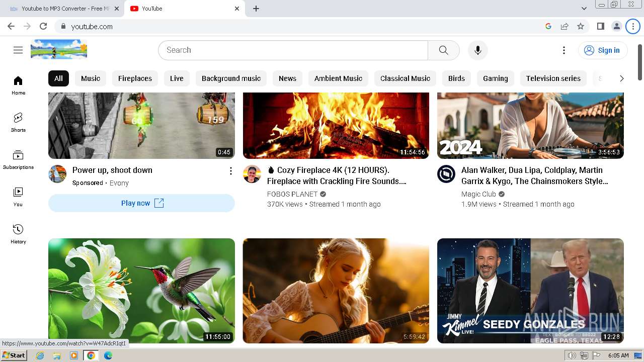This screenshot has height=362, width=644.
Task: Reload the current page
Action: (43, 26)
